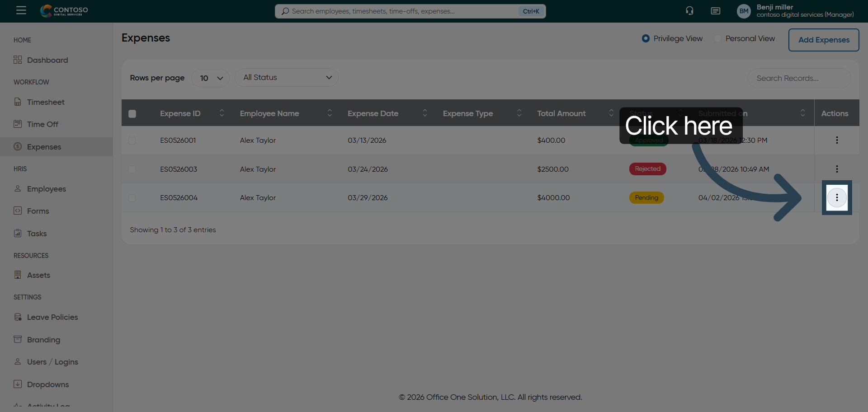The height and width of the screenshot is (412, 868).
Task: Click the headset support icon
Action: (x=689, y=11)
